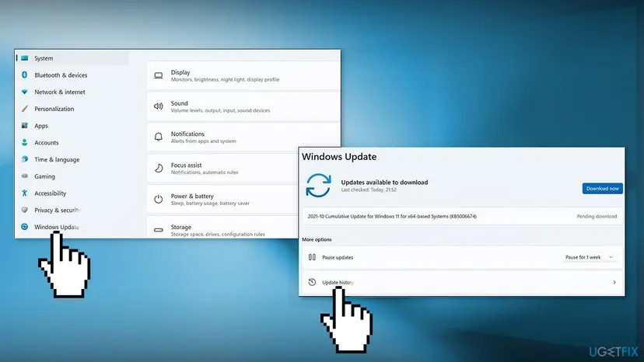
Task: Open the Update history row
Action: click(x=463, y=282)
